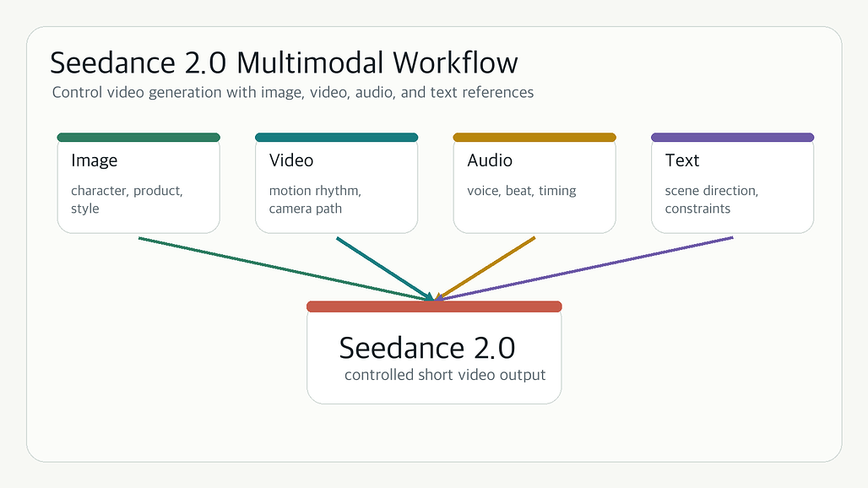This screenshot has width=868, height=488.
Task: Click the teal bar atop Video card
Action: click(337, 138)
